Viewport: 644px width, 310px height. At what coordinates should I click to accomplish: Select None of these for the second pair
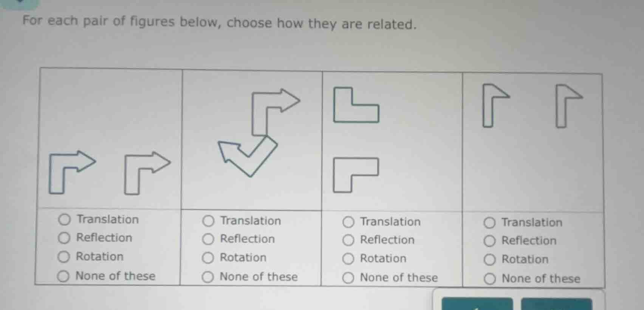[x=208, y=277]
